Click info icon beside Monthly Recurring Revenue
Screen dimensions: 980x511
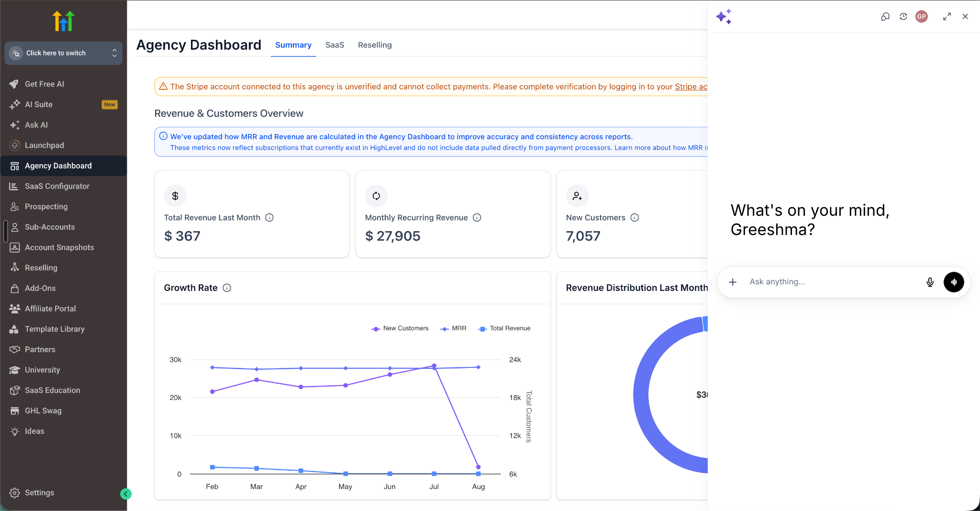click(477, 218)
